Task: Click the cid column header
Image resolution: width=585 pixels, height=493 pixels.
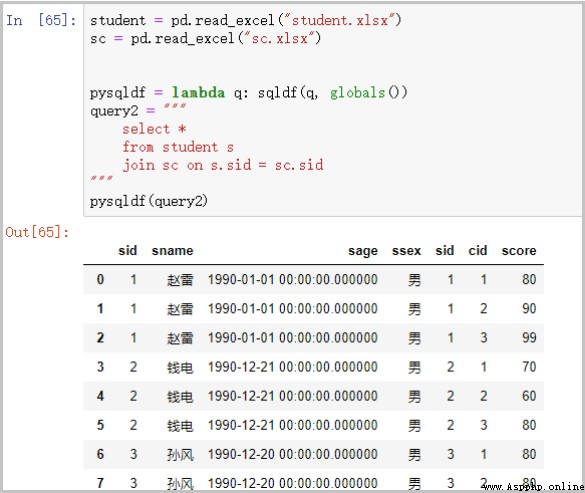Action: (478, 250)
